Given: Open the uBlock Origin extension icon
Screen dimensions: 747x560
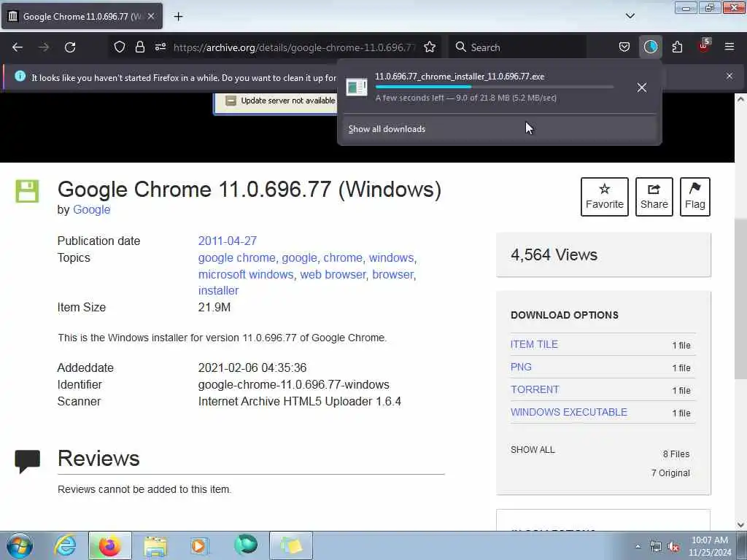Looking at the screenshot, I should [x=704, y=46].
